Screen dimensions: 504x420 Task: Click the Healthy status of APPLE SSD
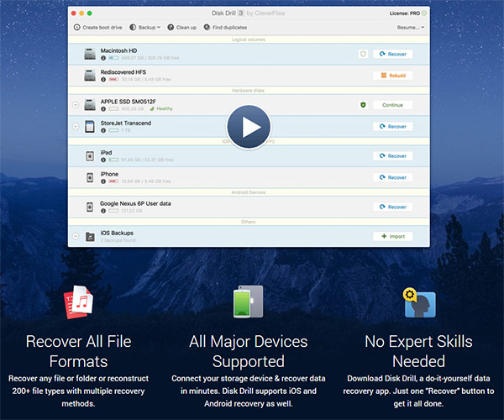click(161, 109)
